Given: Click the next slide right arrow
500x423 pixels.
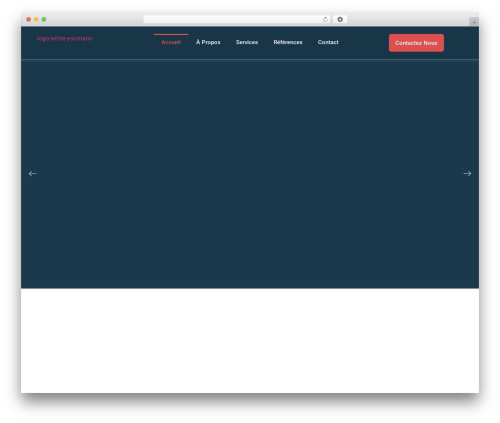Looking at the screenshot, I should [x=467, y=174].
